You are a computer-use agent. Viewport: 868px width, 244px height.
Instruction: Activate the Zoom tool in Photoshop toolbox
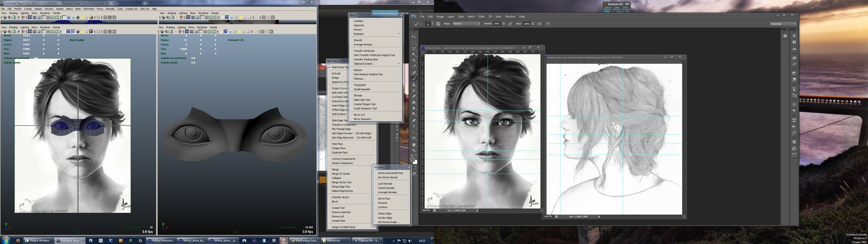point(414,150)
